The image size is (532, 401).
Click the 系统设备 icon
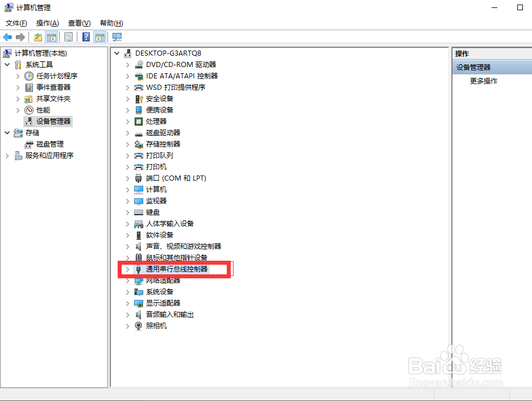tap(139, 292)
